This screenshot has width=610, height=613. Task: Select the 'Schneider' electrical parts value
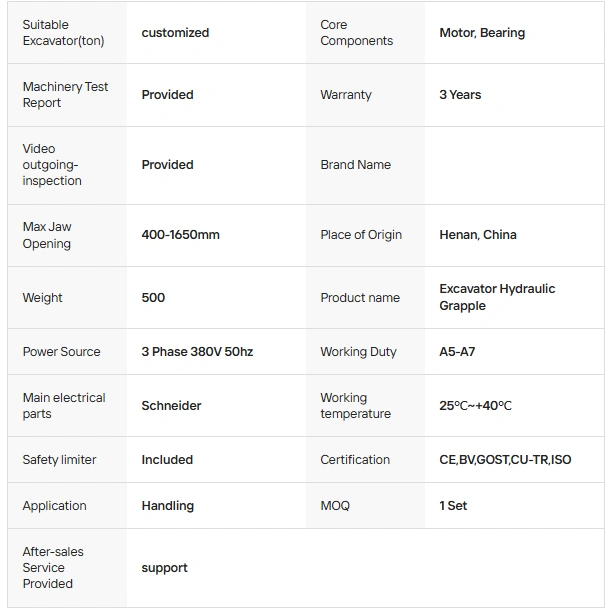[171, 406]
